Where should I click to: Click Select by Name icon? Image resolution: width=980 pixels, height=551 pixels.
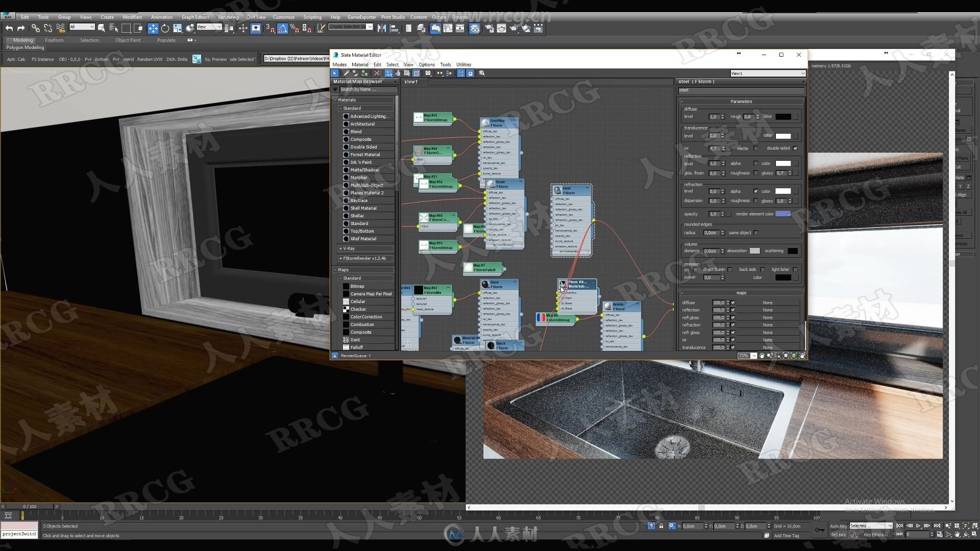tap(113, 29)
